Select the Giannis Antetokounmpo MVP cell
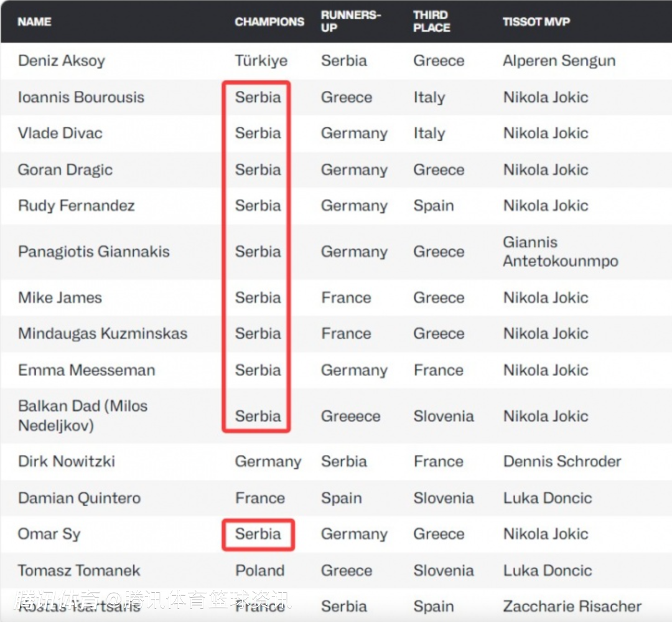The width and height of the screenshot is (672, 622). click(560, 252)
